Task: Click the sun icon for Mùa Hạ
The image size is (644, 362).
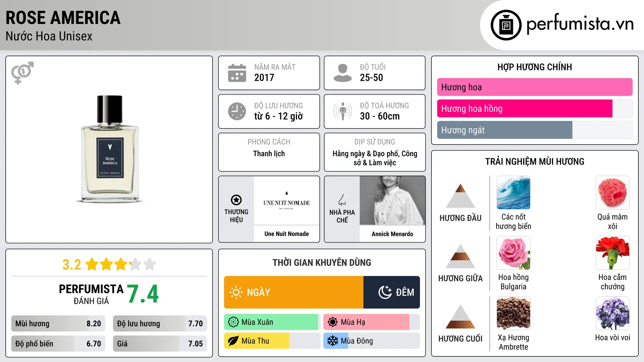Action: 333,322
